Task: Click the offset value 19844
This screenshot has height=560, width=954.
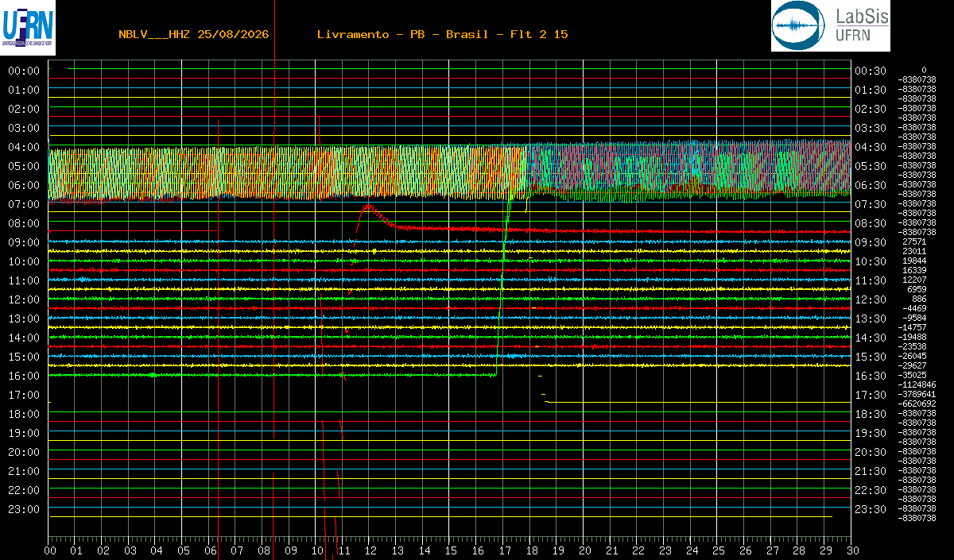Action: coord(915,261)
